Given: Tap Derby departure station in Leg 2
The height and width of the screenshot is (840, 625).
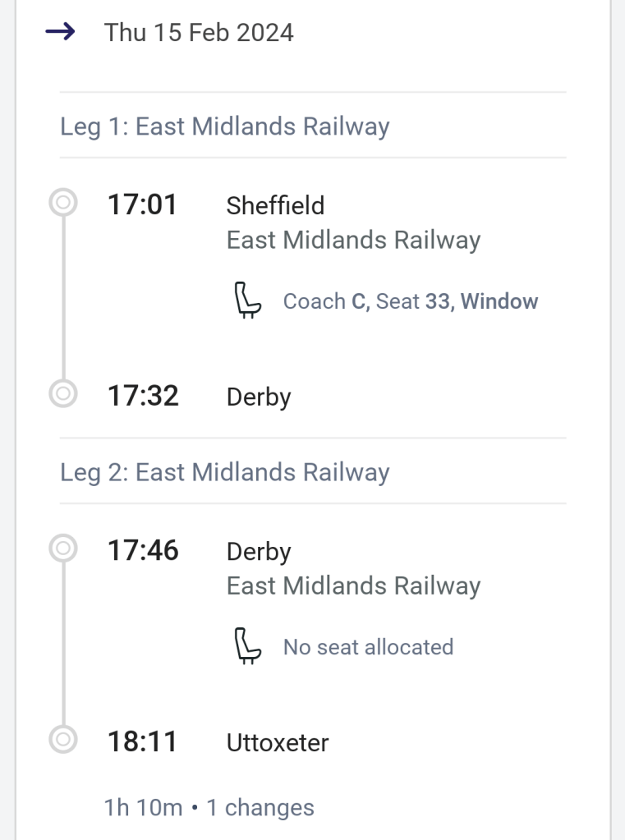Looking at the screenshot, I should pyautogui.click(x=259, y=551).
